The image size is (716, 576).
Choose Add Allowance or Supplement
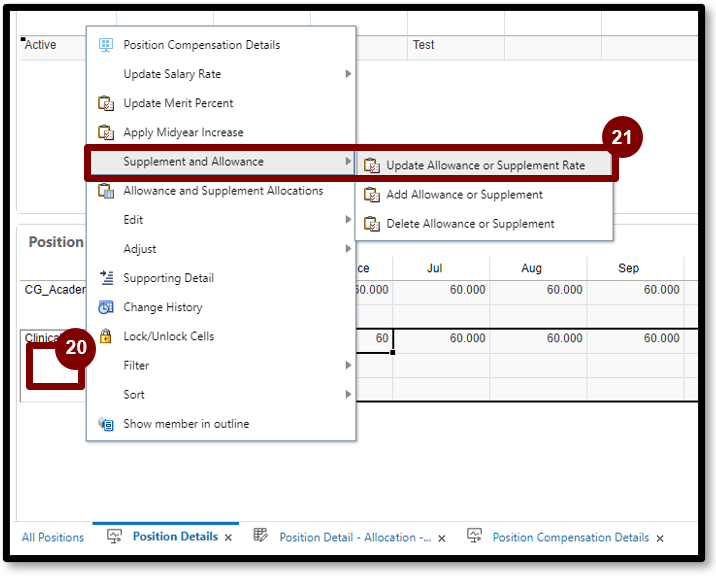point(464,195)
